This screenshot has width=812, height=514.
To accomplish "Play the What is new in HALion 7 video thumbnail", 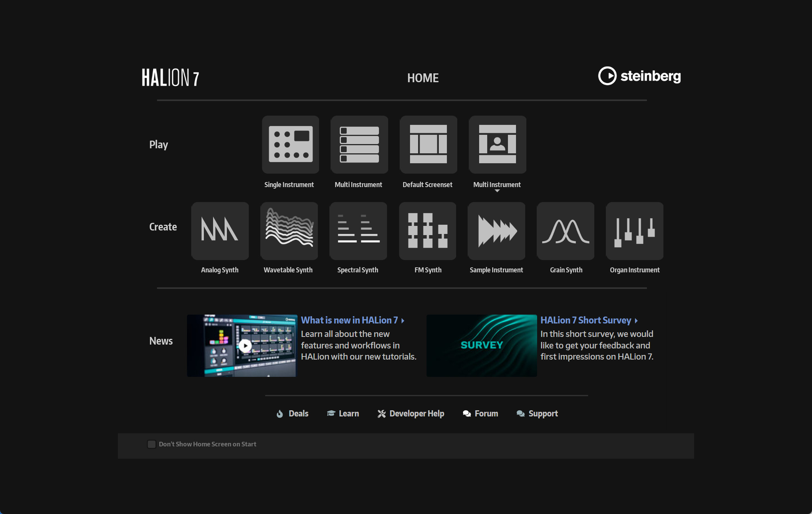I will [242, 346].
